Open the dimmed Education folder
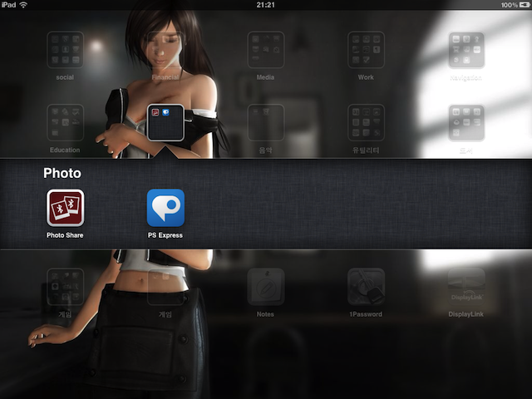The height and width of the screenshot is (399, 532). coord(65,122)
